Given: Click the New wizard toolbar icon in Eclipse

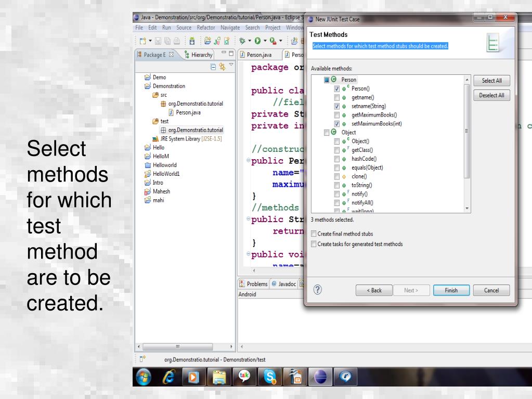Looking at the screenshot, I should pos(143,41).
